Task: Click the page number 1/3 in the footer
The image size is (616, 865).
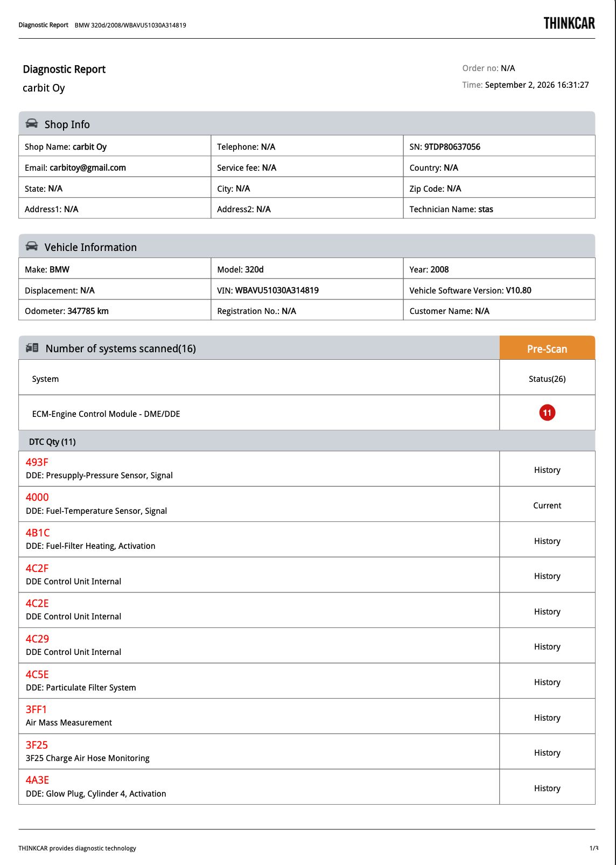Action: point(593,848)
